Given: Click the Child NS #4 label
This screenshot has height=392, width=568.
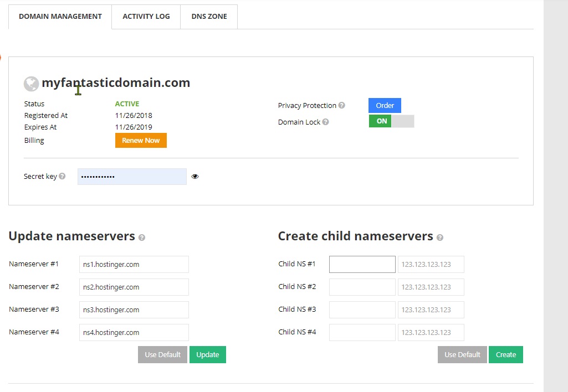Looking at the screenshot, I should coord(297,332).
